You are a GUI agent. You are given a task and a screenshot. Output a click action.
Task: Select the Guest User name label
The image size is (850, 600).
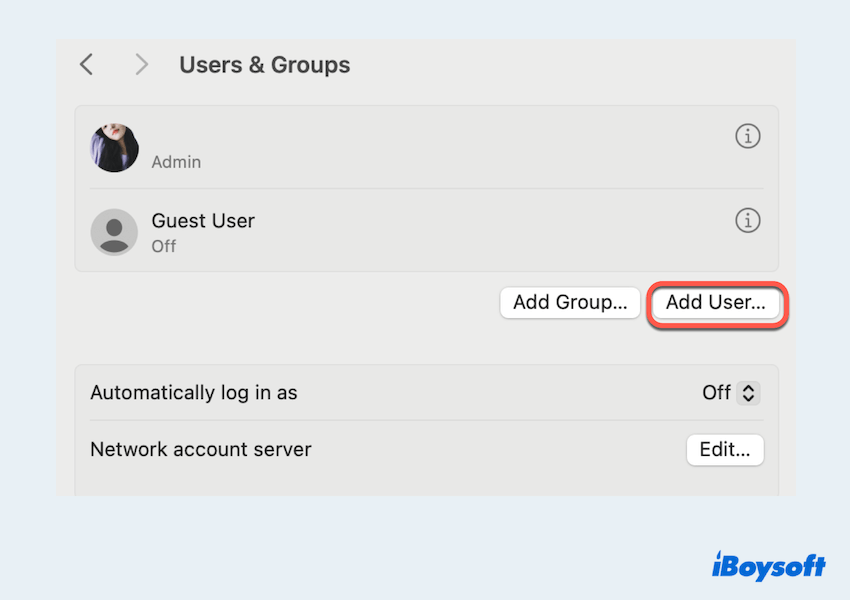point(203,221)
